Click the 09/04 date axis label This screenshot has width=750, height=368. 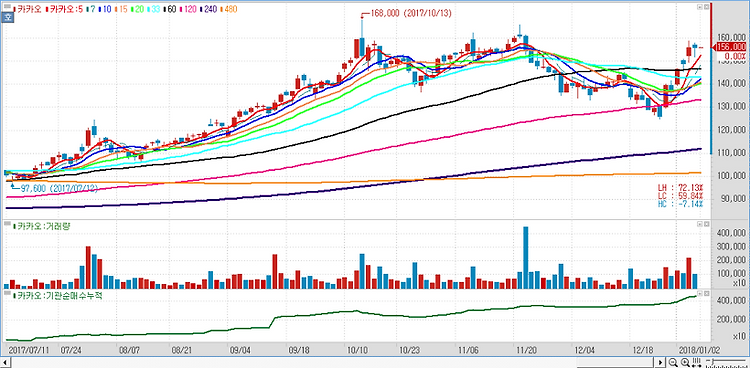[240, 350]
